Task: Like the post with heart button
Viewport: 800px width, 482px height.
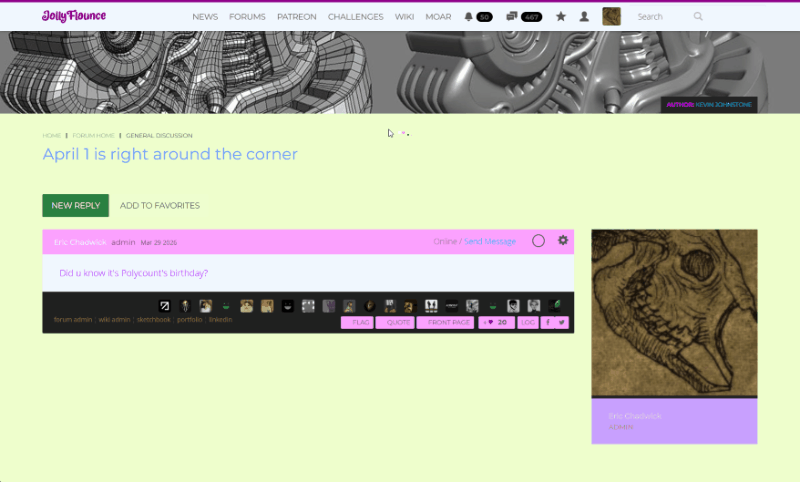Action: click(497, 322)
